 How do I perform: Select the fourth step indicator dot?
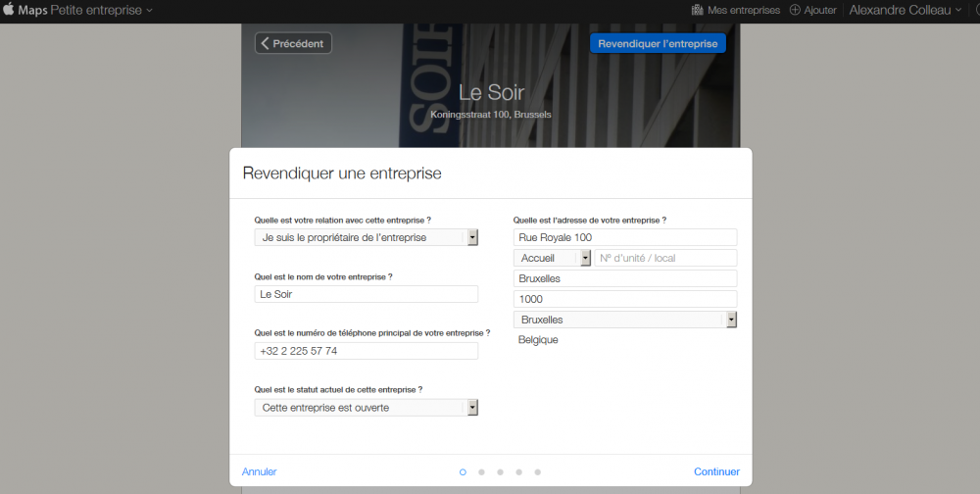(x=518, y=472)
